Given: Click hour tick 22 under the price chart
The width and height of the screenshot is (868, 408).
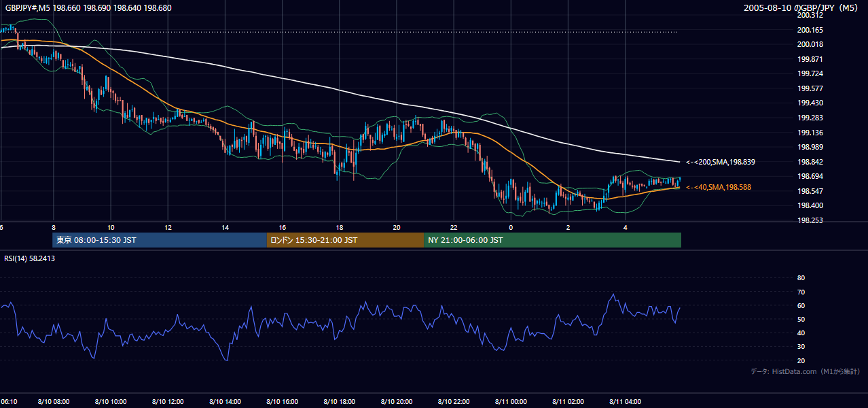Looking at the screenshot, I should tap(454, 228).
